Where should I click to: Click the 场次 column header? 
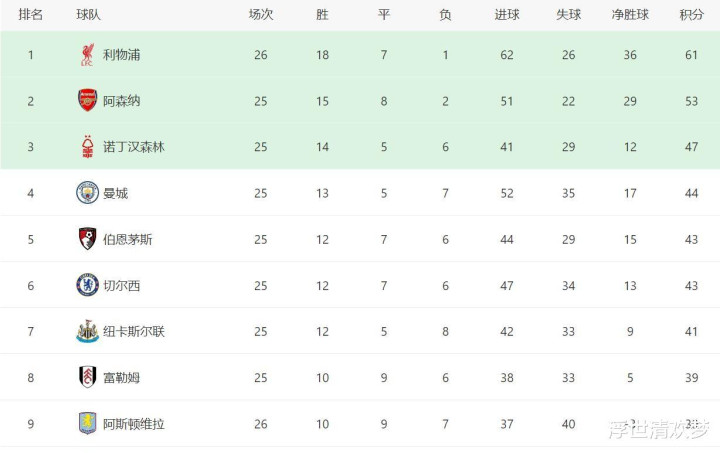(x=261, y=15)
